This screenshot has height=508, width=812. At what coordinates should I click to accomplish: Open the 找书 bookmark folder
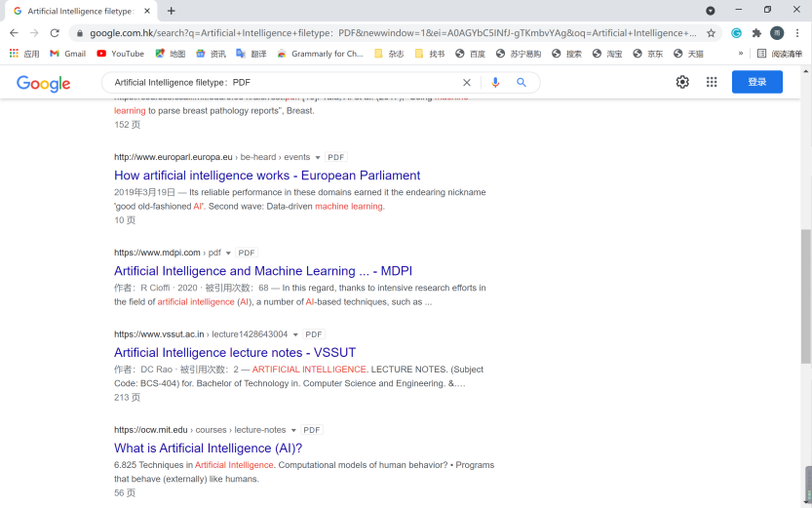pyautogui.click(x=430, y=54)
